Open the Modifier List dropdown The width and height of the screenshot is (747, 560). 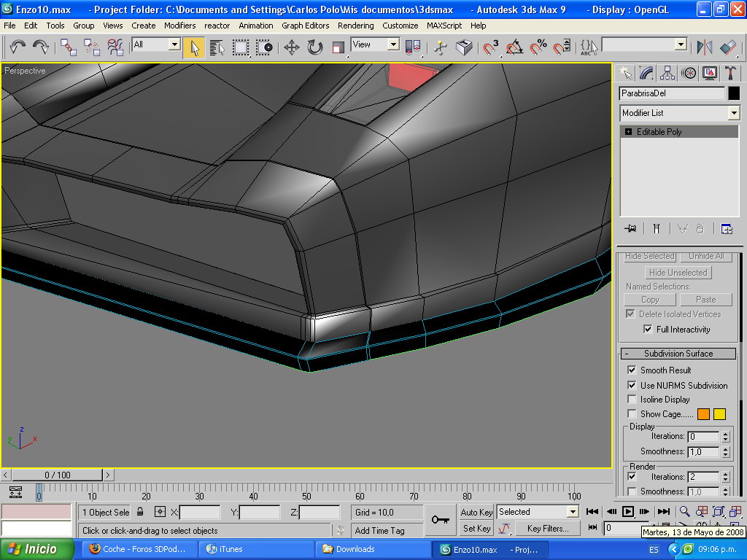click(734, 113)
